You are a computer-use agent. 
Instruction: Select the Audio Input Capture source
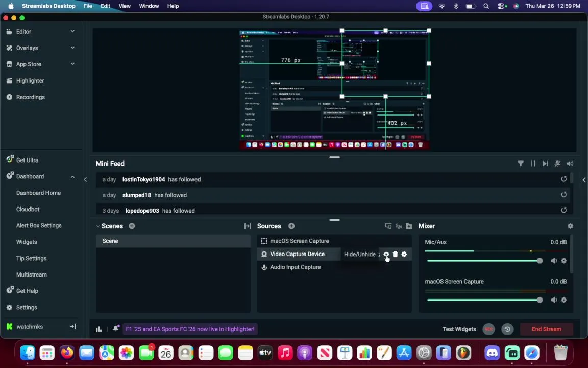click(334, 267)
